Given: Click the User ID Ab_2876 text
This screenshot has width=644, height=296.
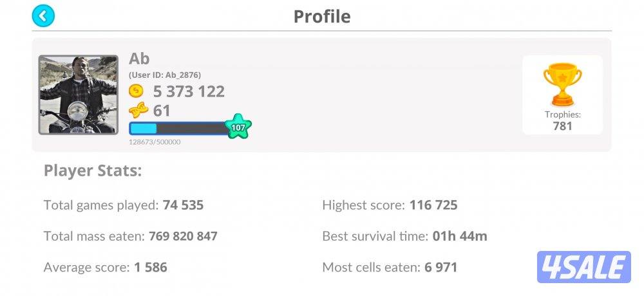Looking at the screenshot, I should pos(165,75).
